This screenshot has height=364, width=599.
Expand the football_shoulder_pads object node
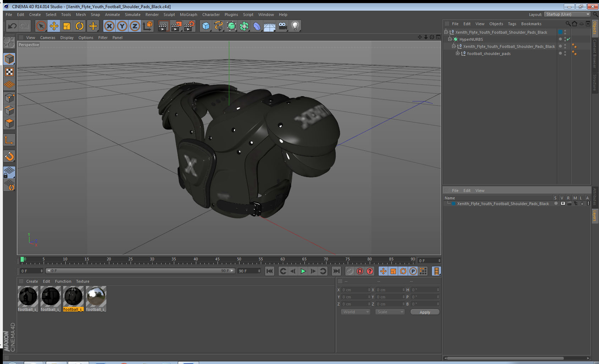[x=458, y=54]
